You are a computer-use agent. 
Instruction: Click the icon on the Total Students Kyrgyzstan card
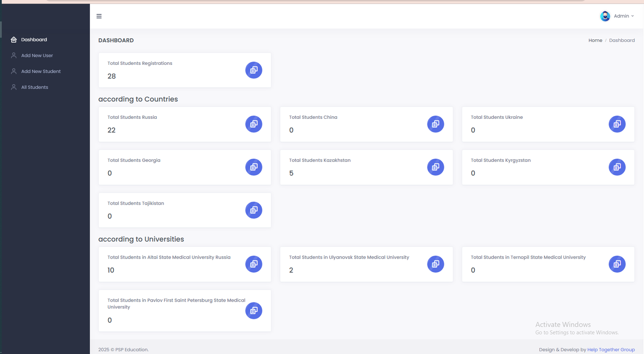617,167
